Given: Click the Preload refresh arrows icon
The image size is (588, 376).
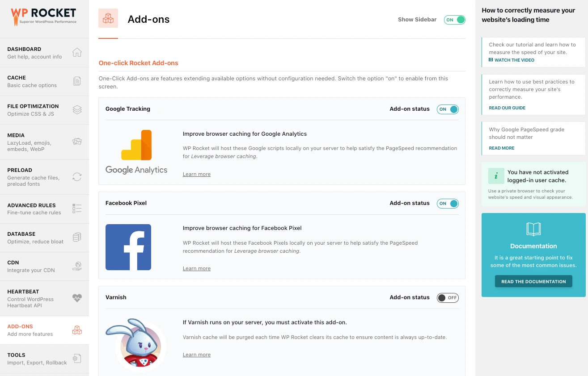Looking at the screenshot, I should [x=77, y=177].
